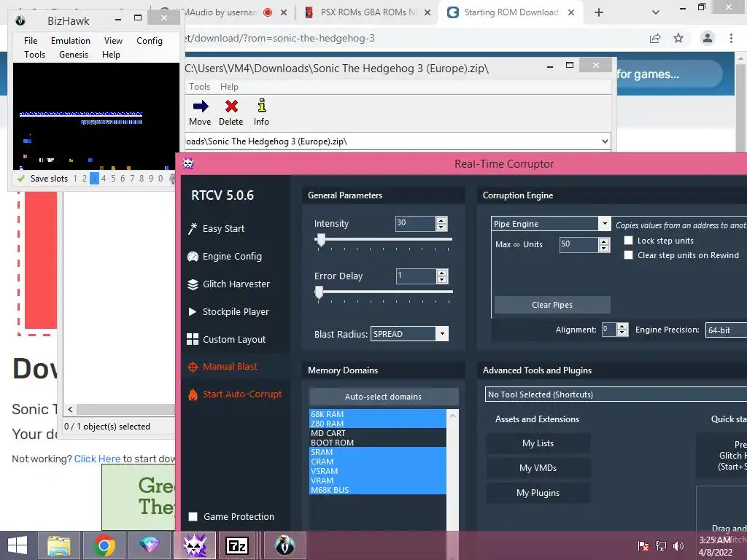Open Chrome tab search chevron

pyautogui.click(x=656, y=12)
